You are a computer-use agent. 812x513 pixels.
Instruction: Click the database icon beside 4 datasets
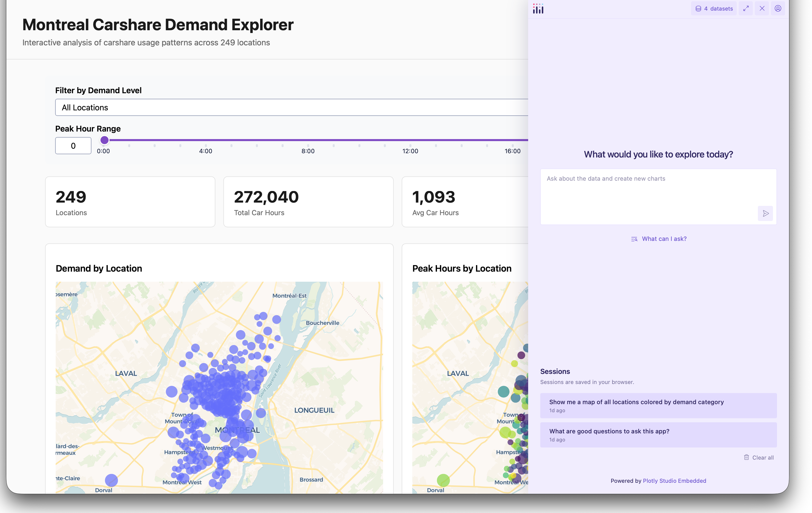698,9
